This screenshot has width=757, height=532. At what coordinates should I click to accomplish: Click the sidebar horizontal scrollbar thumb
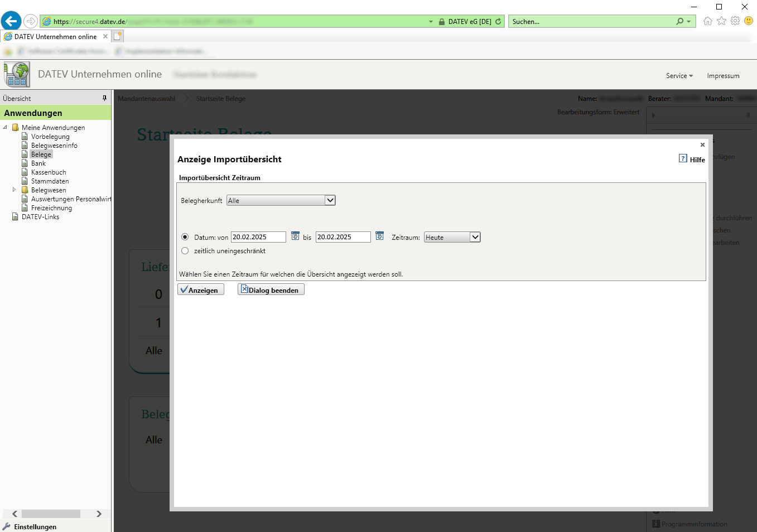(x=51, y=514)
